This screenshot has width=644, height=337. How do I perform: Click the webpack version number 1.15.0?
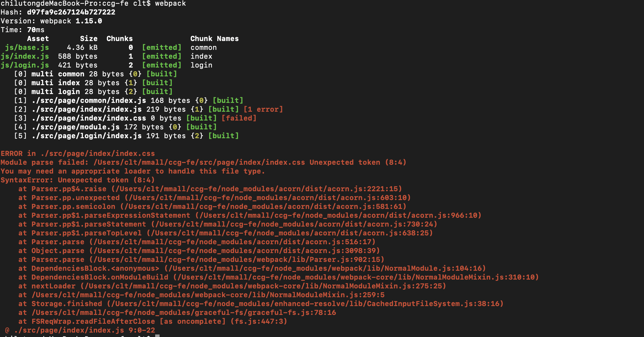[x=89, y=21]
